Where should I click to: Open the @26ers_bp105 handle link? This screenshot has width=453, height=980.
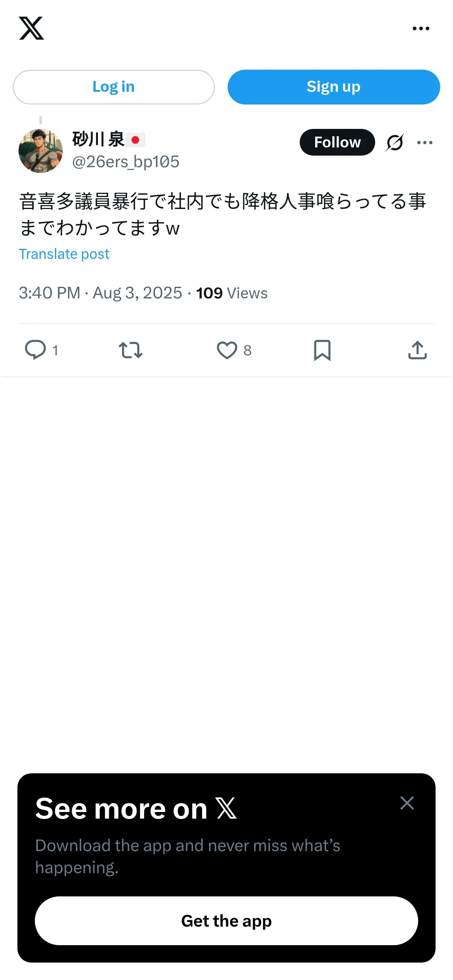point(126,162)
